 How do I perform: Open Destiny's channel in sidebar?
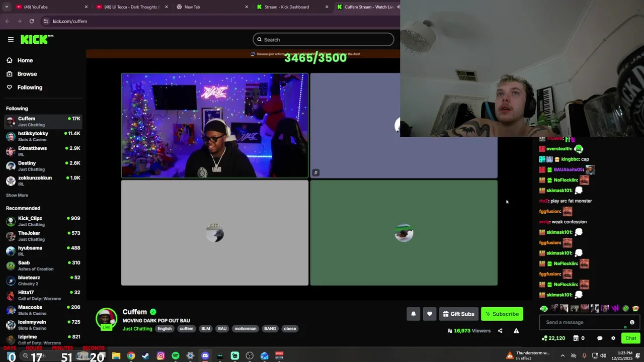click(43, 166)
